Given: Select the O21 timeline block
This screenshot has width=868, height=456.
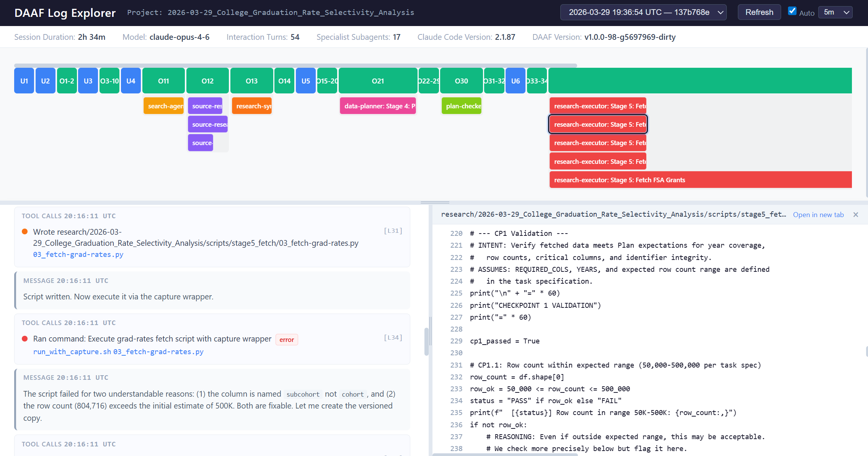Looking at the screenshot, I should (378, 81).
